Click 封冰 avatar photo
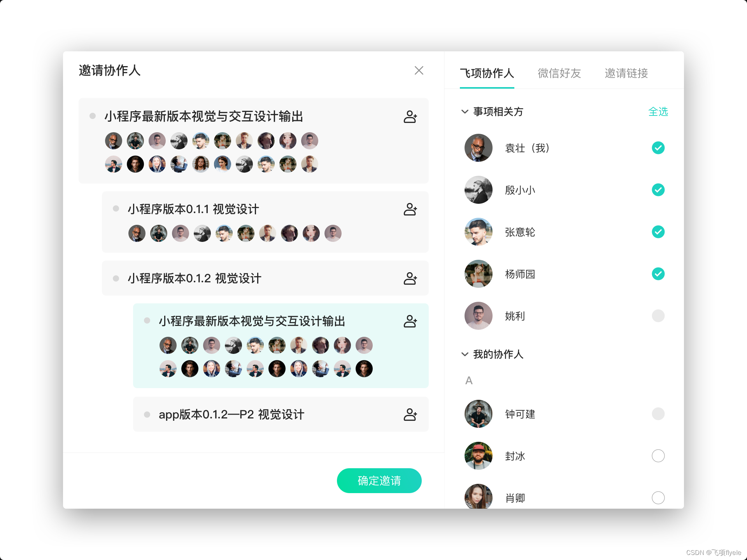 click(478, 456)
